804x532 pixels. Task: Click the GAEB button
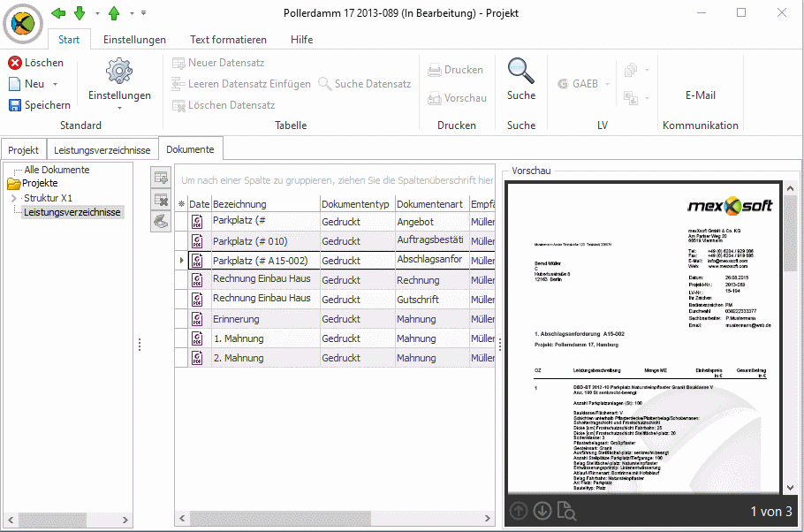pos(579,84)
